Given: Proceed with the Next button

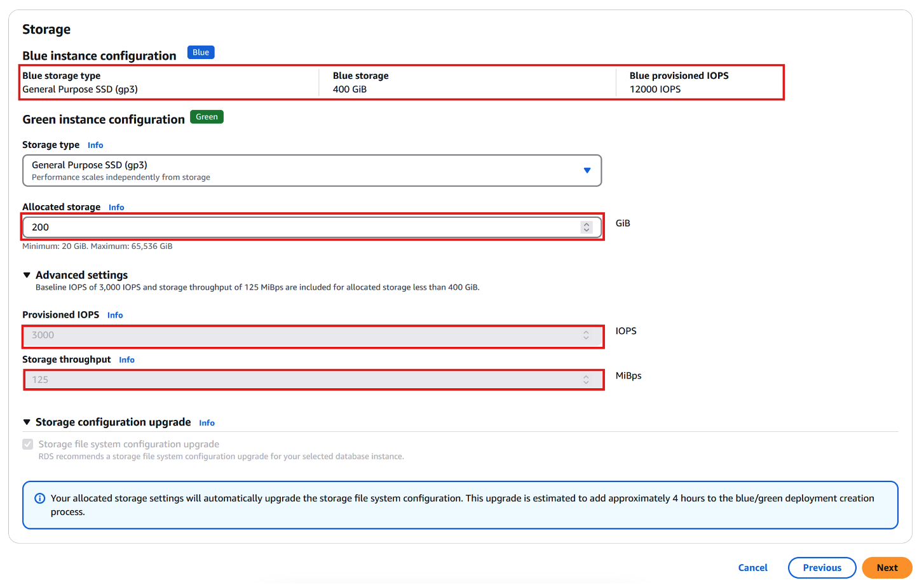Looking at the screenshot, I should [x=887, y=568].
